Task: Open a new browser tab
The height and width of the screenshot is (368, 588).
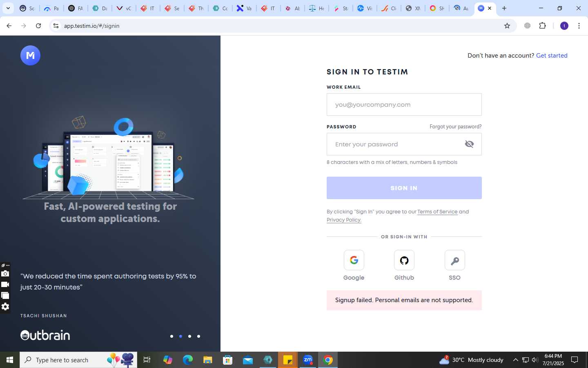Action: pos(504,8)
